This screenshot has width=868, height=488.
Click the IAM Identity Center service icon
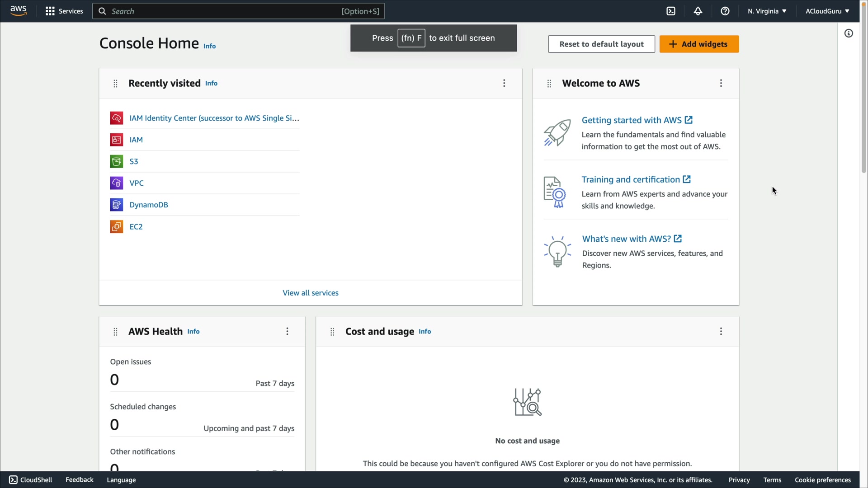point(116,118)
